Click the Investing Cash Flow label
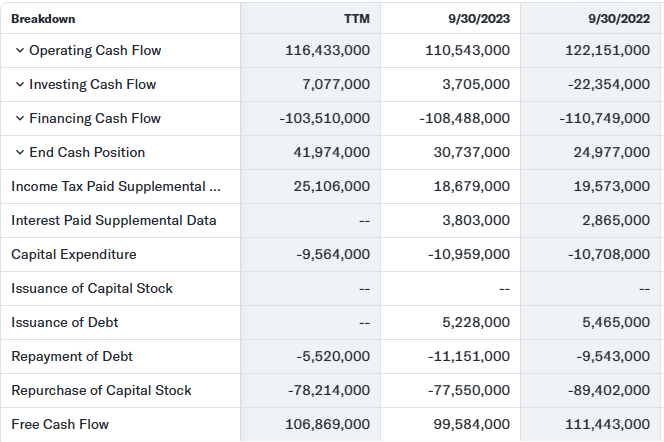 [93, 84]
